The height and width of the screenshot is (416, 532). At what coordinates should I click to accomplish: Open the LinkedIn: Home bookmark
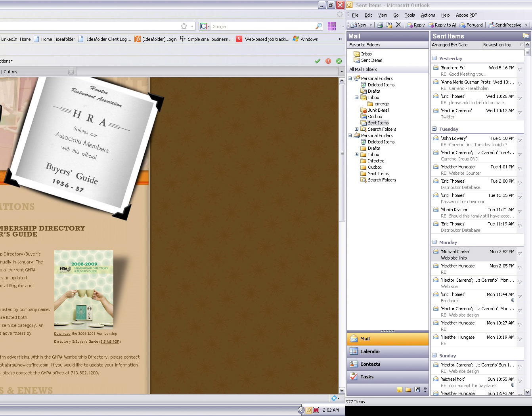tap(15, 39)
